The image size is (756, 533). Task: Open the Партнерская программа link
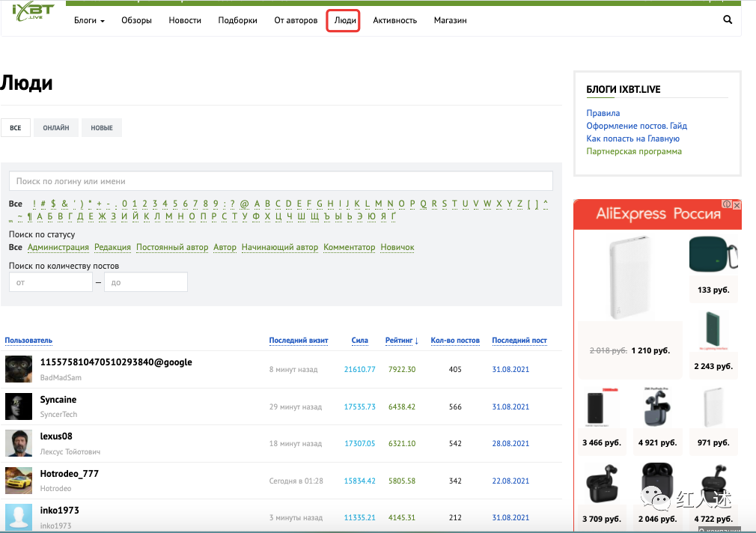(x=634, y=151)
